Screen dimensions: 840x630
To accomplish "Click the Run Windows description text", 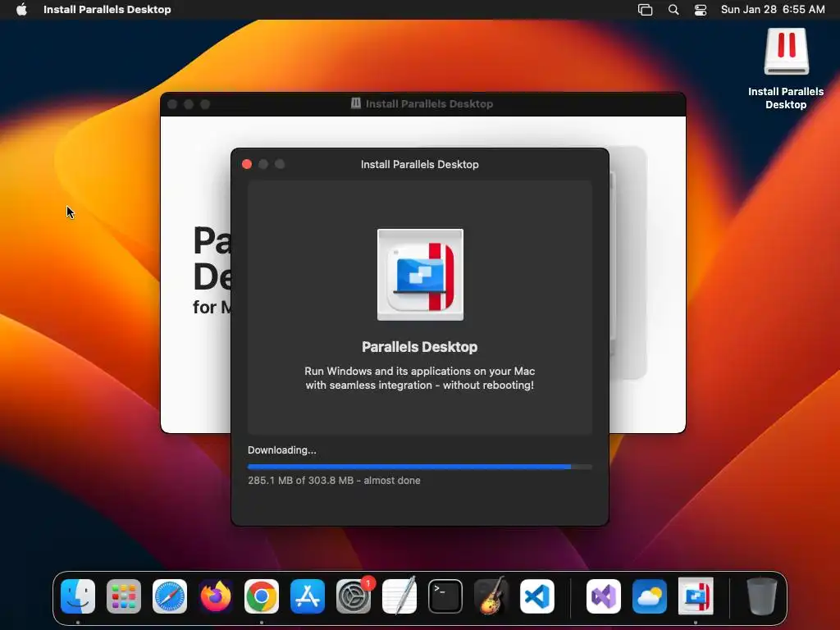I will (x=419, y=378).
